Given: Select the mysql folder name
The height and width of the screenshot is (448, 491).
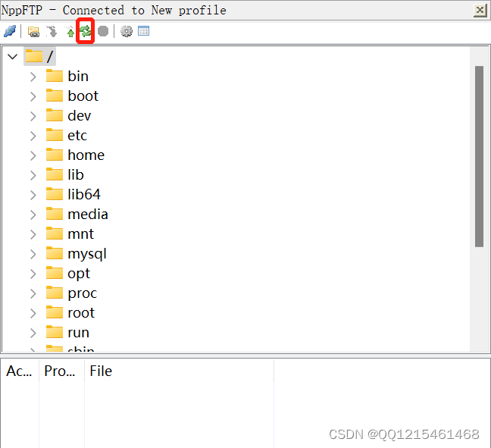Looking at the screenshot, I should click(87, 254).
